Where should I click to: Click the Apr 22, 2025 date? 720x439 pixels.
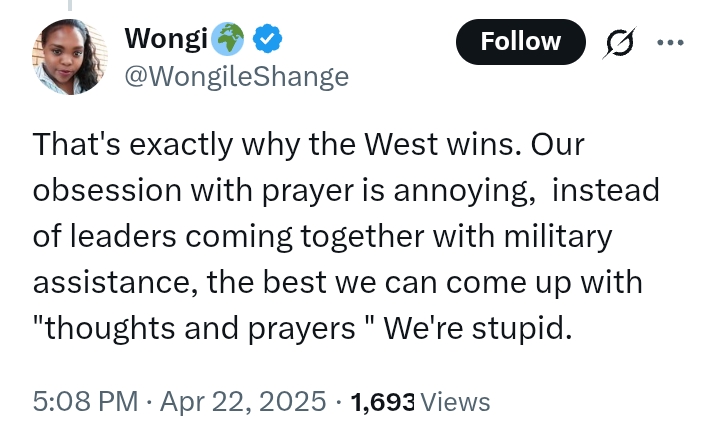pyautogui.click(x=243, y=401)
